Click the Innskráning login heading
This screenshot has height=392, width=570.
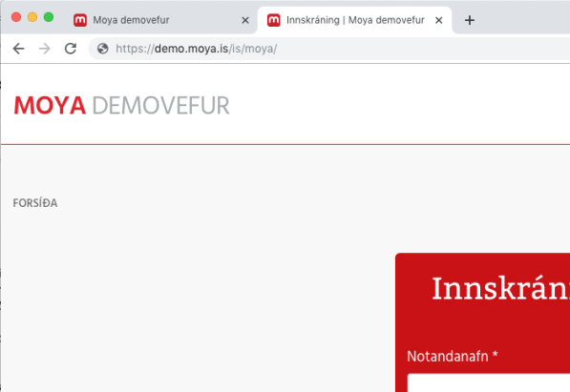click(501, 288)
